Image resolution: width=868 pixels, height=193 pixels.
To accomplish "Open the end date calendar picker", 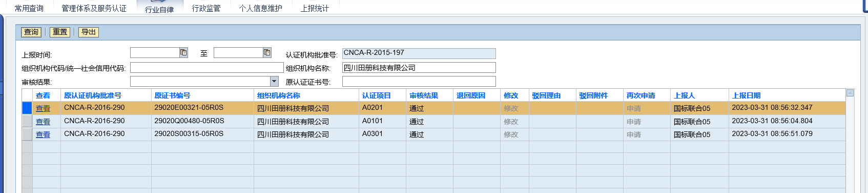I will coord(267,52).
